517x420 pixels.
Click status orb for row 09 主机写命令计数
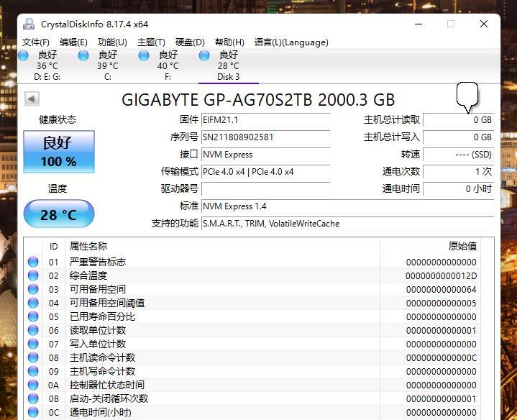point(33,371)
